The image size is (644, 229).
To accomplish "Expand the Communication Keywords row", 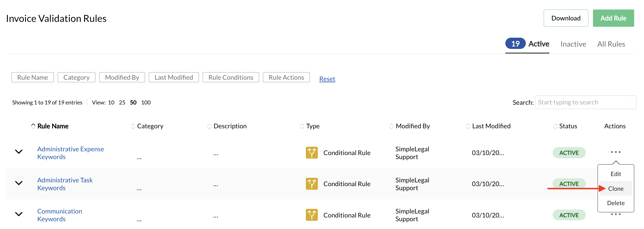I will [19, 214].
